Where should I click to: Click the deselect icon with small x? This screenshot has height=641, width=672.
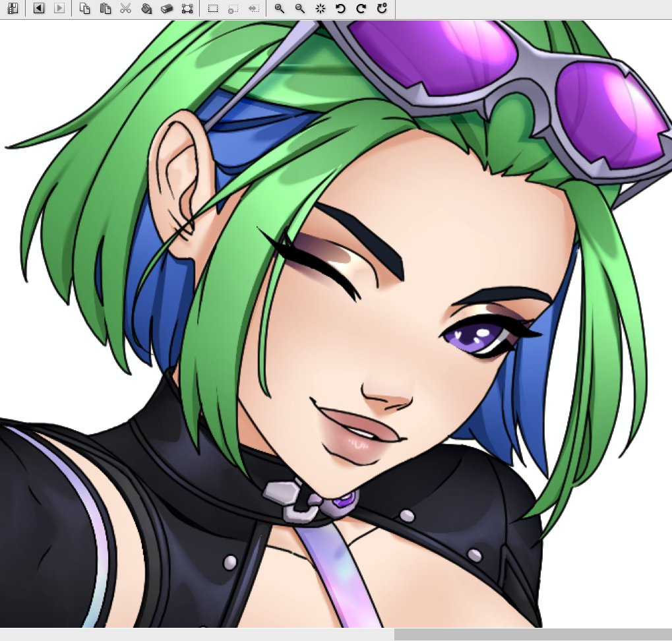click(233, 8)
